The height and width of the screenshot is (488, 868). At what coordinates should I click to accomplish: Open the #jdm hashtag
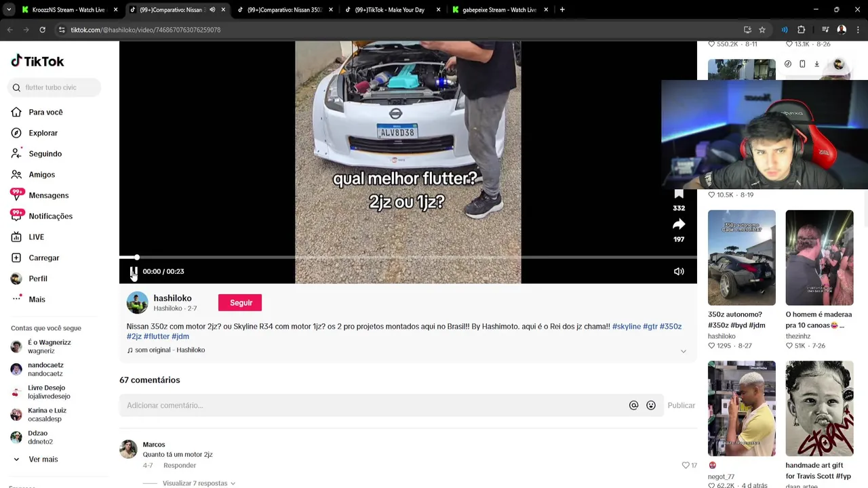[180, 336]
